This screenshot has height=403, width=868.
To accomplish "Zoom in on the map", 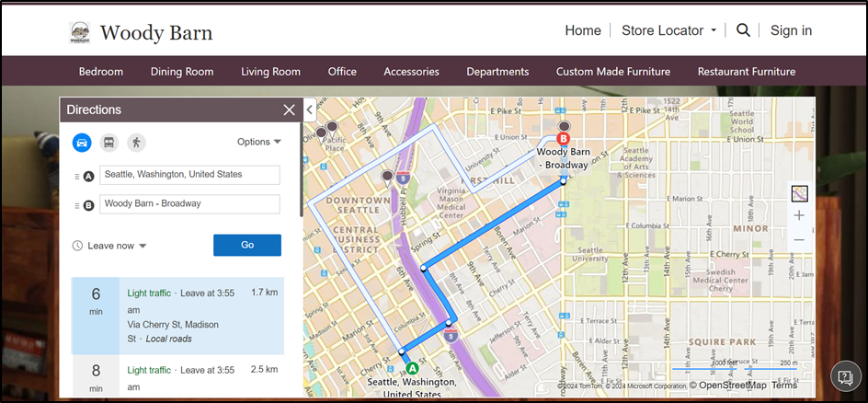I will click(799, 216).
